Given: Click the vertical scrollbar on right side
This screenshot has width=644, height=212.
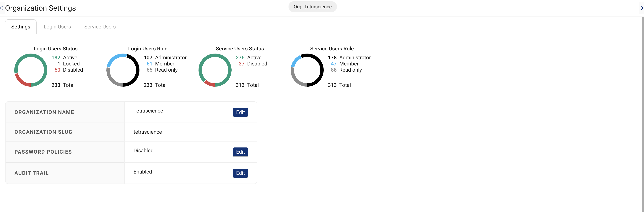Looking at the screenshot, I should point(642,113).
